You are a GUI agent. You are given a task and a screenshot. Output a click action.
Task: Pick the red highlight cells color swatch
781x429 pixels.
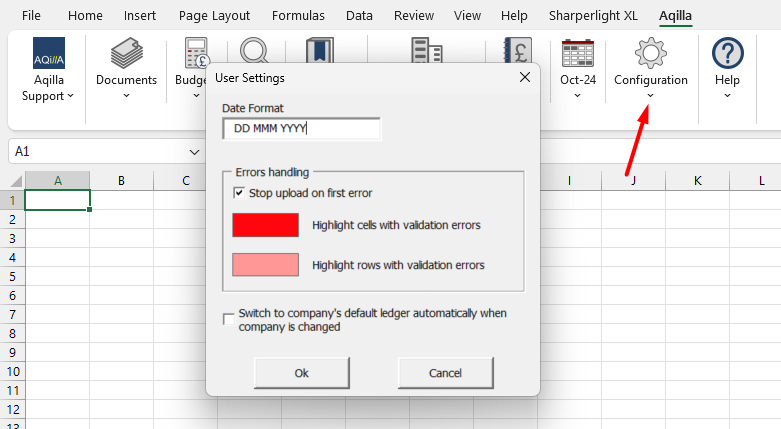coord(265,225)
